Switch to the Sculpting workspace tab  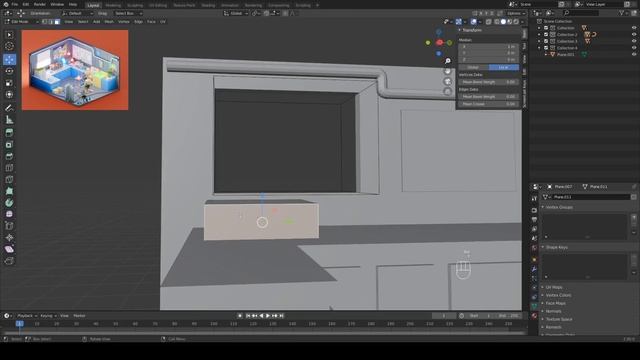pos(135,5)
